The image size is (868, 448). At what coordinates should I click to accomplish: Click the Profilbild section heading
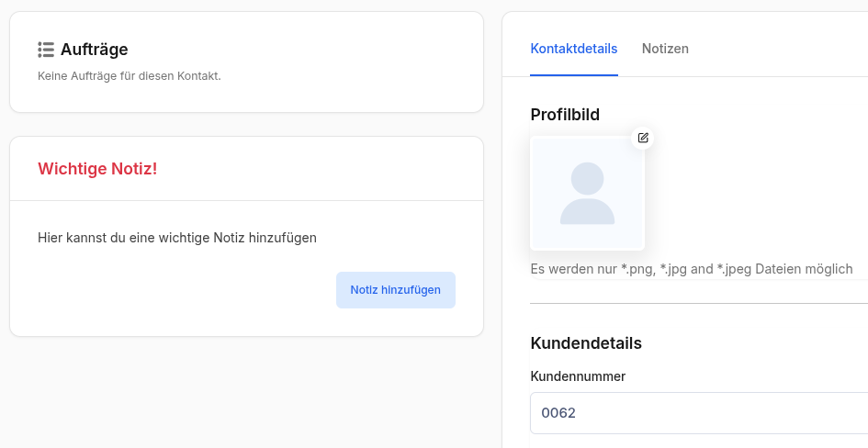tap(565, 115)
